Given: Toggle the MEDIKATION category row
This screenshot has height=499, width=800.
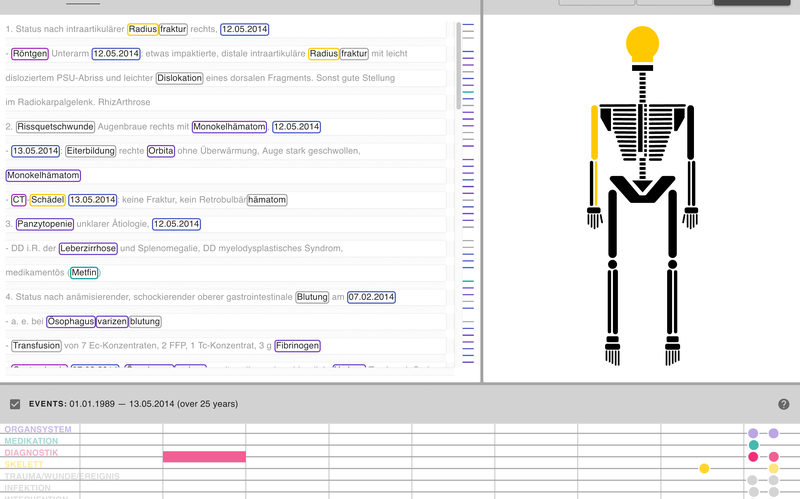Looking at the screenshot, I should (x=38, y=441).
